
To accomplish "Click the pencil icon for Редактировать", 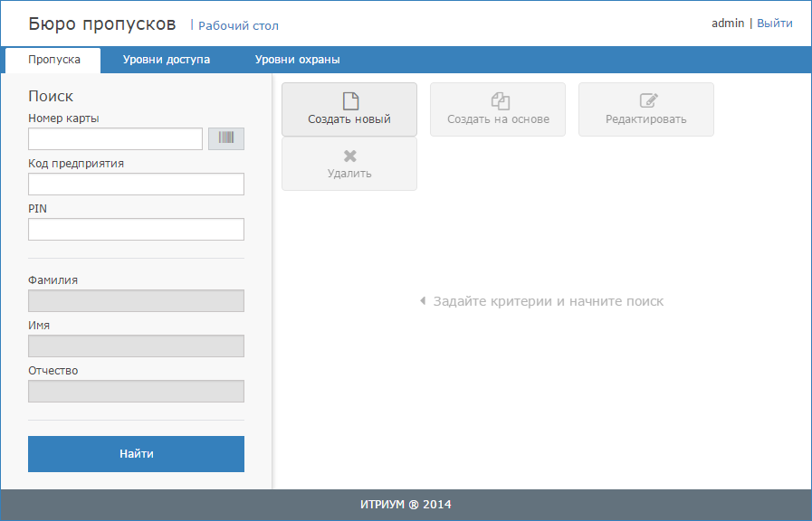I will click(x=646, y=100).
